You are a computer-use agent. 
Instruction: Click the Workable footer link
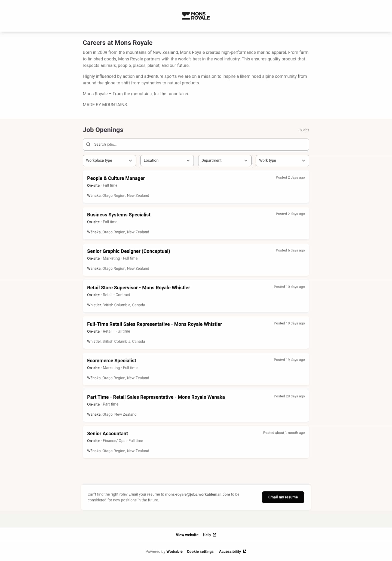point(174,551)
